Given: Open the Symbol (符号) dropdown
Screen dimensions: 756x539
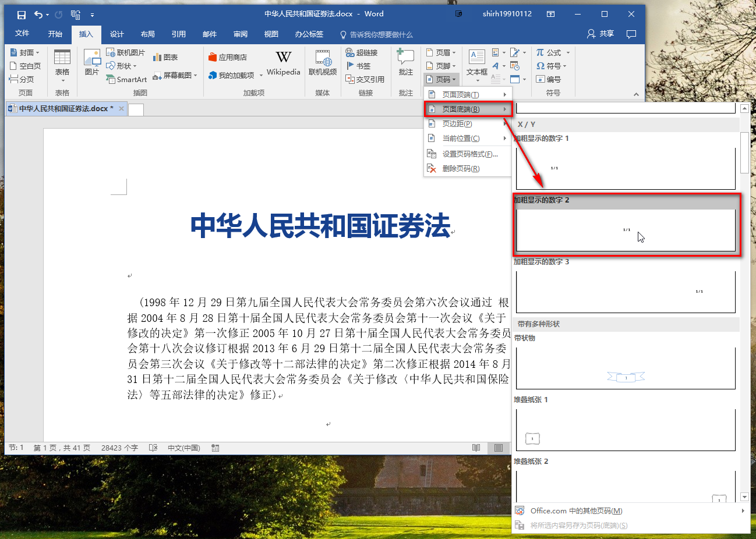Looking at the screenshot, I should [552, 66].
